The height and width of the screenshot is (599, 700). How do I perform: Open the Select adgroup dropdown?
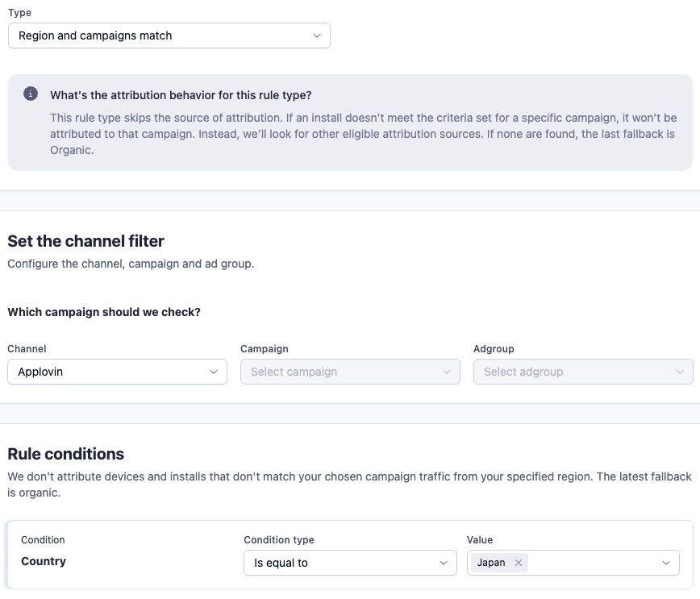[584, 372]
